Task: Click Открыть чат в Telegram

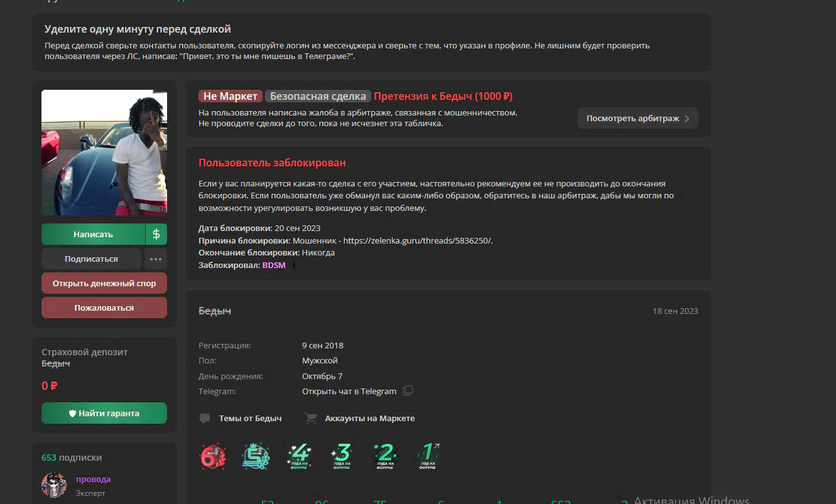Action: tap(349, 391)
